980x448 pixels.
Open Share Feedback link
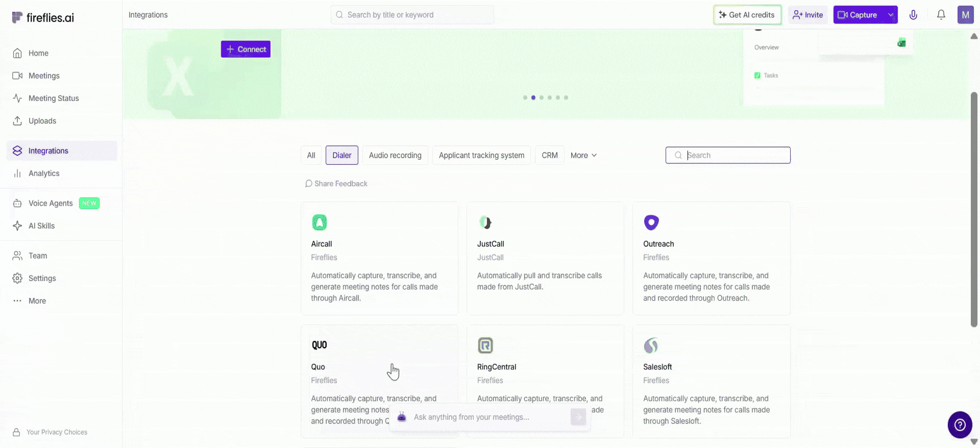(x=336, y=184)
